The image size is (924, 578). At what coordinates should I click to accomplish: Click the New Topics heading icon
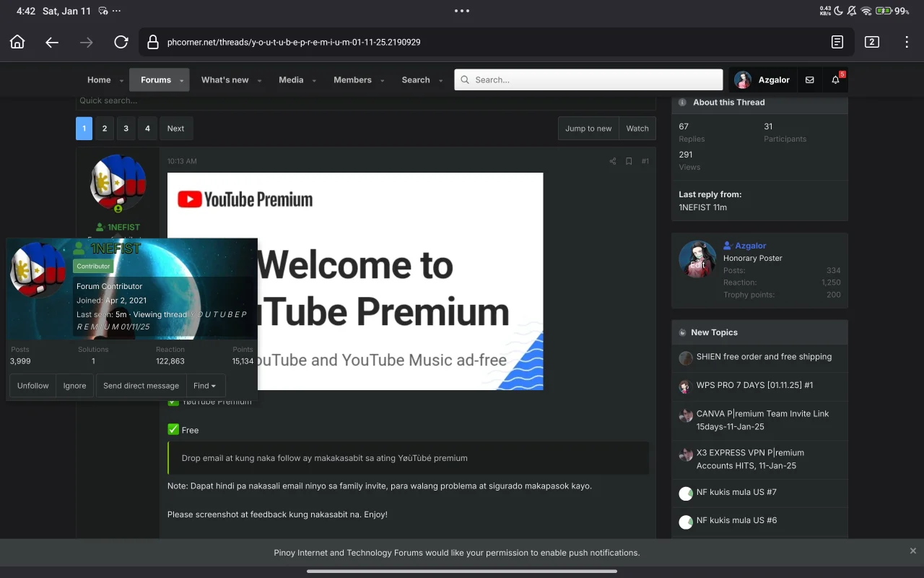click(683, 332)
